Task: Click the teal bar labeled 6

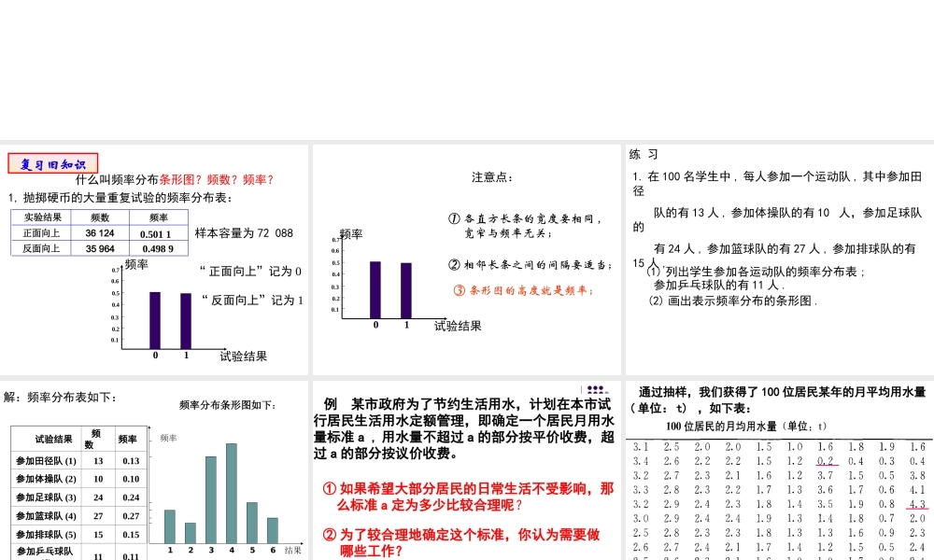Action: [x=273, y=530]
